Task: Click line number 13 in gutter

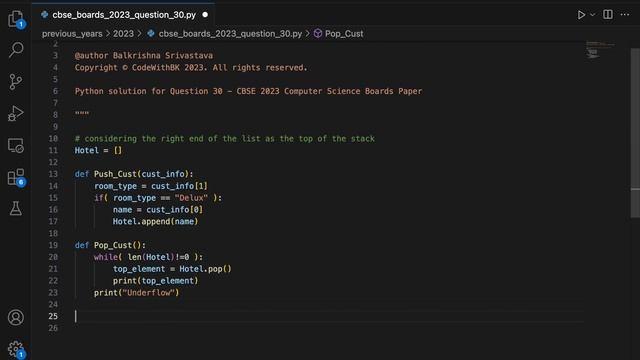Action: 53,174
